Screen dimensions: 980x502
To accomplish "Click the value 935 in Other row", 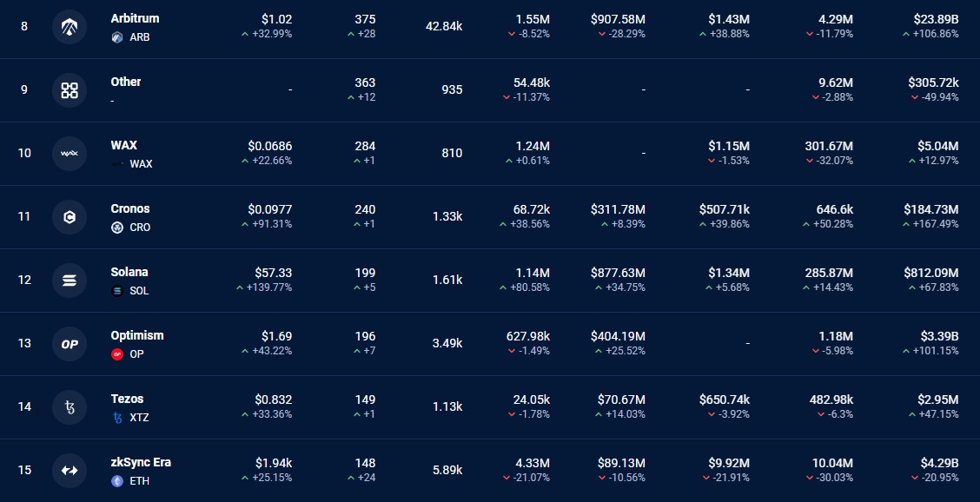I will (x=452, y=90).
